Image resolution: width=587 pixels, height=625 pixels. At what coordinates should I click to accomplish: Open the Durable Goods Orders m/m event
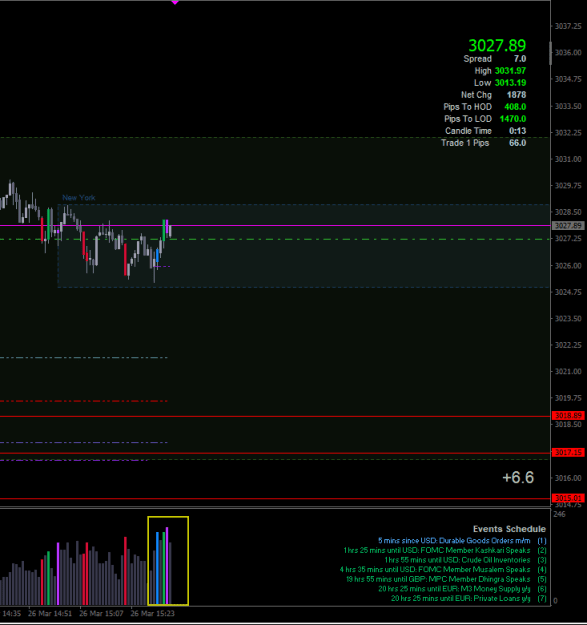click(454, 541)
